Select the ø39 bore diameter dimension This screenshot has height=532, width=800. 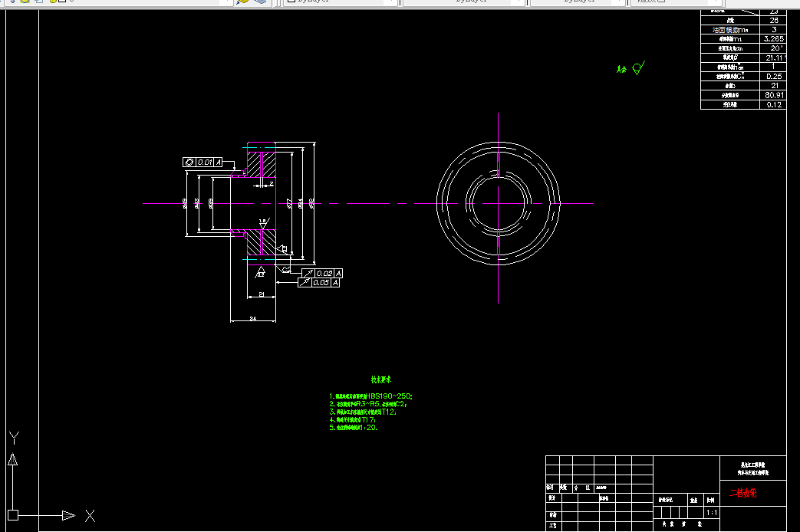(x=210, y=203)
